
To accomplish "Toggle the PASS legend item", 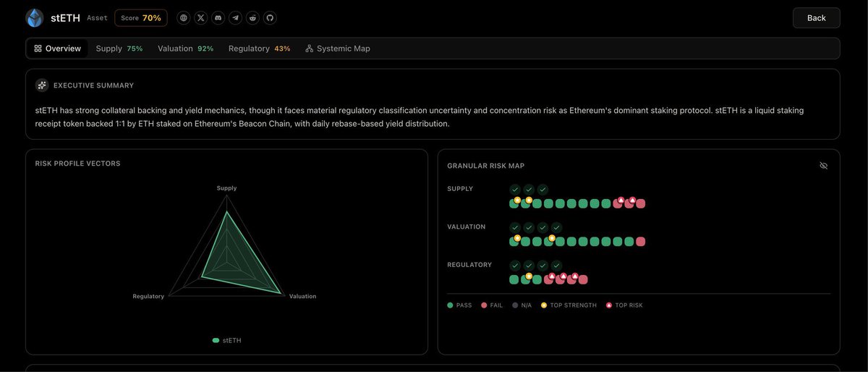I will [459, 305].
